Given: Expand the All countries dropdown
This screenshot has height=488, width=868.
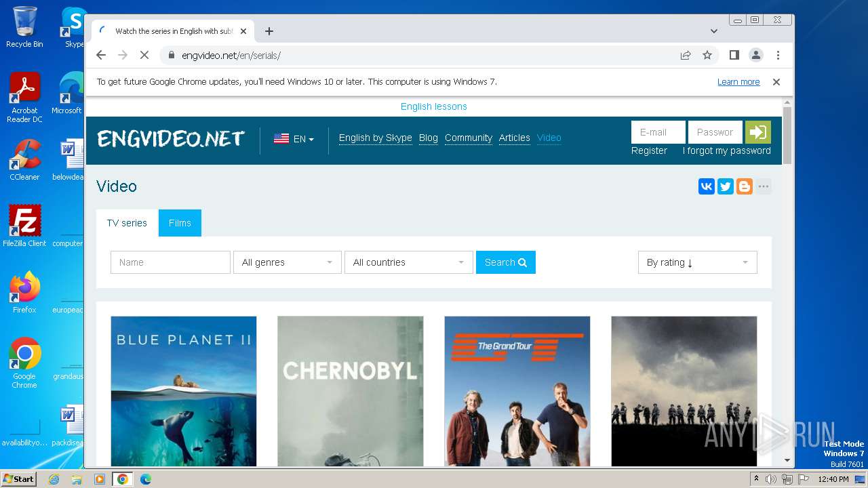Looking at the screenshot, I should pos(408,262).
